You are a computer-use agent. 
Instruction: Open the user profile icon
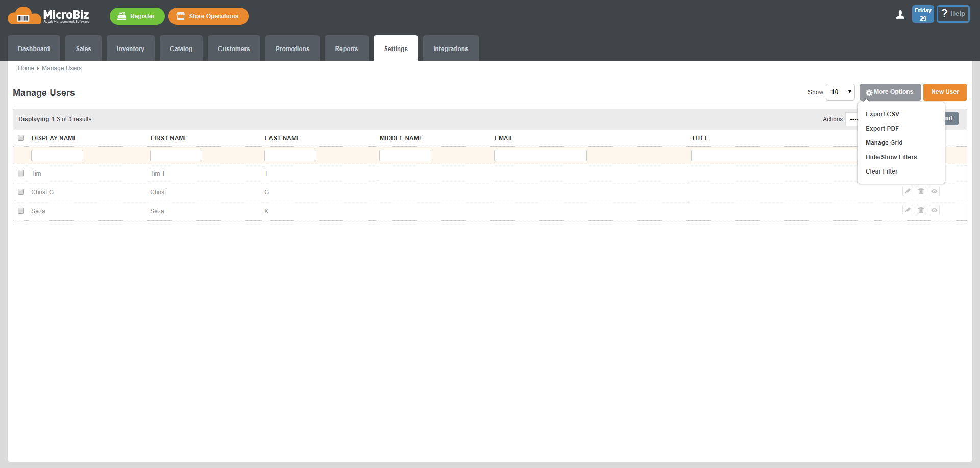coord(900,15)
